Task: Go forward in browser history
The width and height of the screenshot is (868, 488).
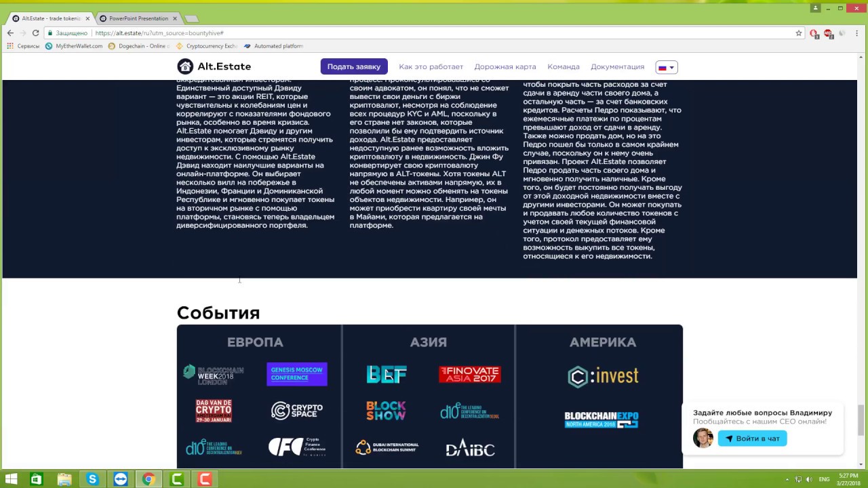Action: pos(23,33)
